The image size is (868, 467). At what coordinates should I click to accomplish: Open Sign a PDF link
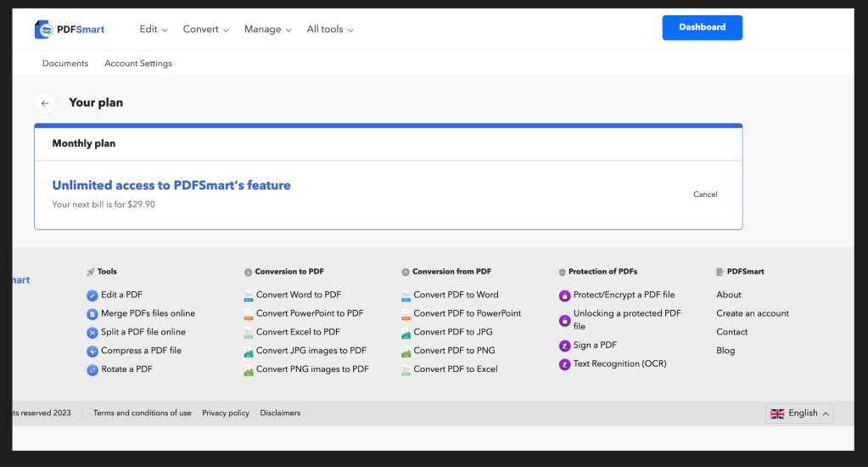point(595,345)
